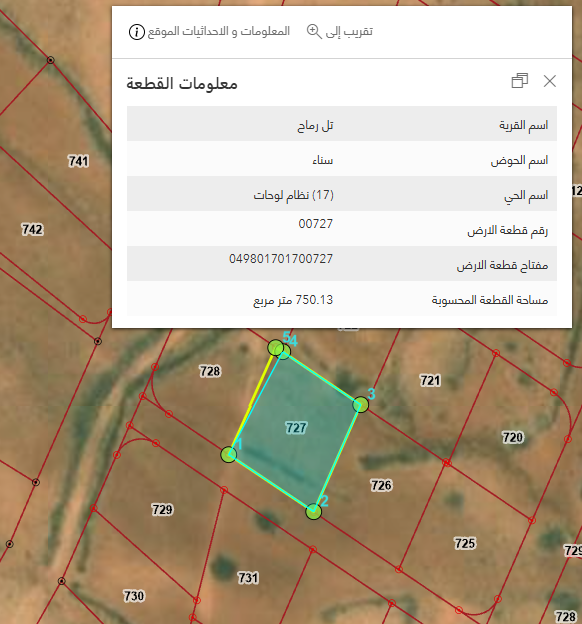This screenshot has height=624, width=582.
Task: Select parcel 721 on map
Action: (x=430, y=380)
